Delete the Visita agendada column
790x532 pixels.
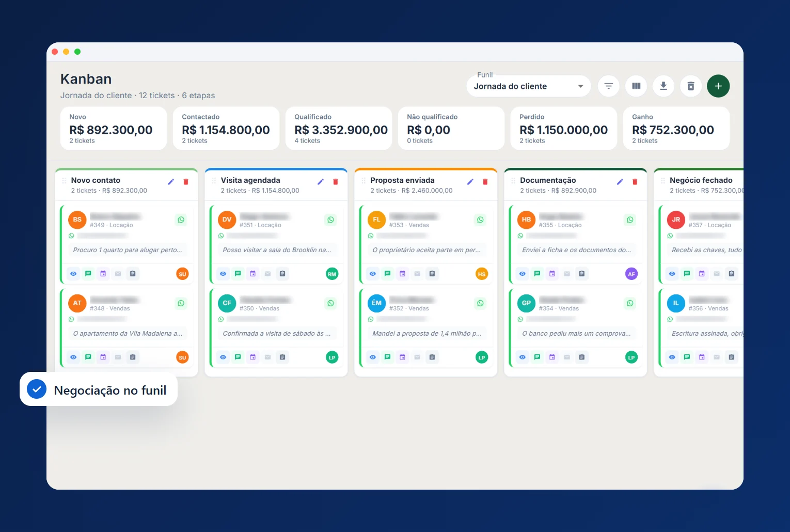(336, 182)
